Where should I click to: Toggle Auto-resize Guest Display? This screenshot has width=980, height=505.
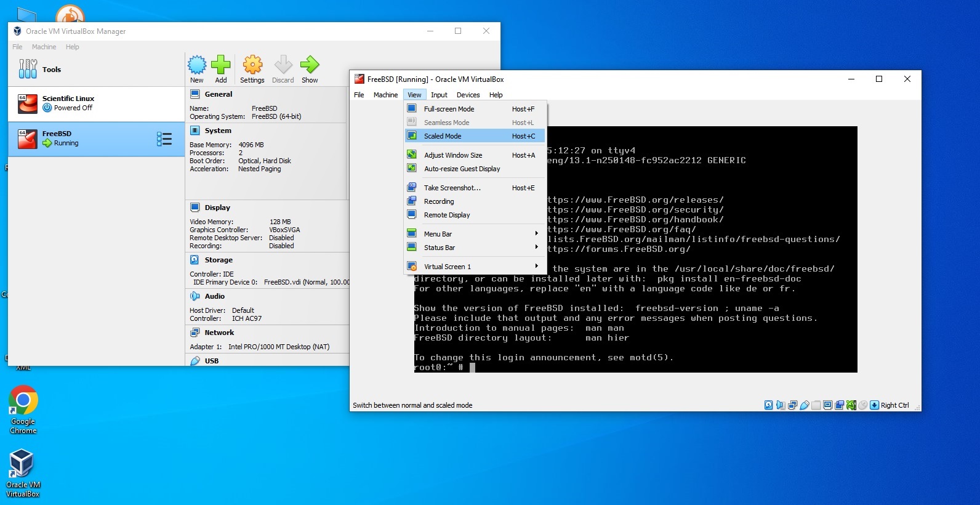[x=462, y=169]
